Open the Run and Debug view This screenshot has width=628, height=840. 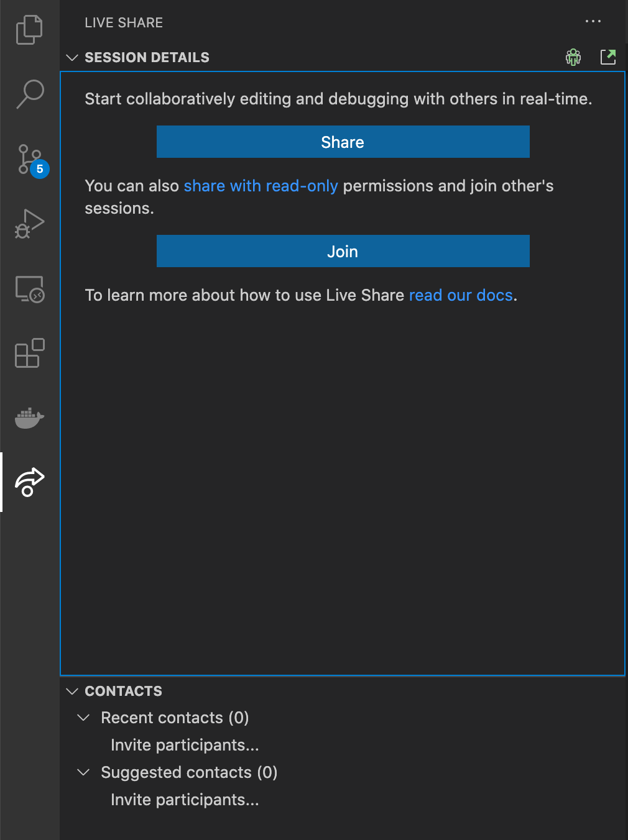pyautogui.click(x=29, y=225)
